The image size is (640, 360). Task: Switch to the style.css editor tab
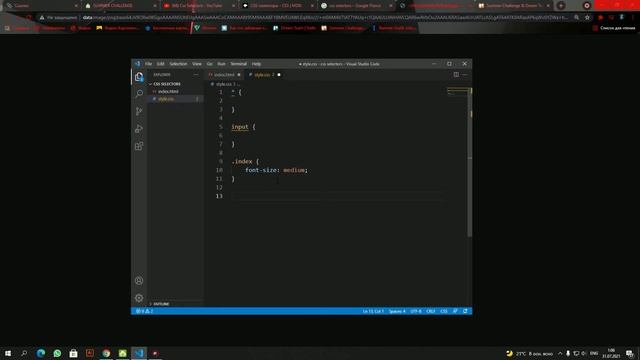point(263,75)
